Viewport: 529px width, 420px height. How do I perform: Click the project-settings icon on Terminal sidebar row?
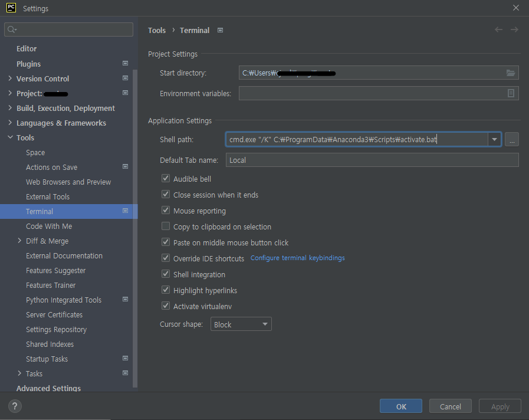click(x=125, y=211)
